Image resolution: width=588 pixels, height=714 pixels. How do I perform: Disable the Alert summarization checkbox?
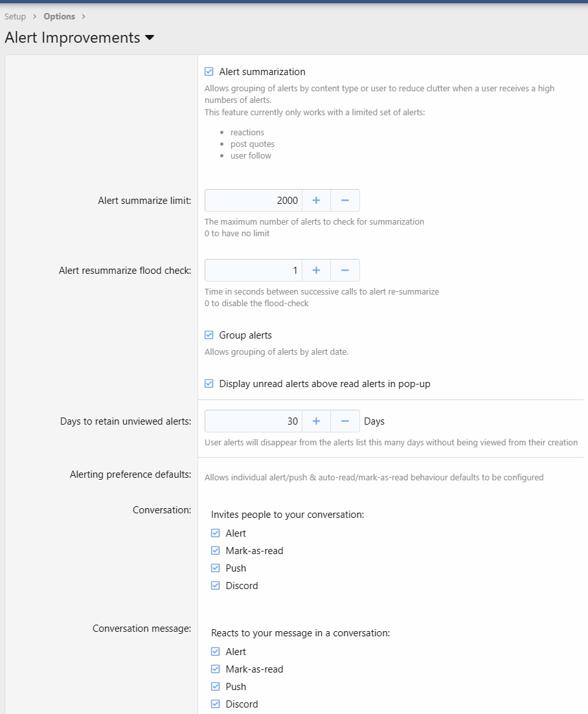[x=209, y=71]
